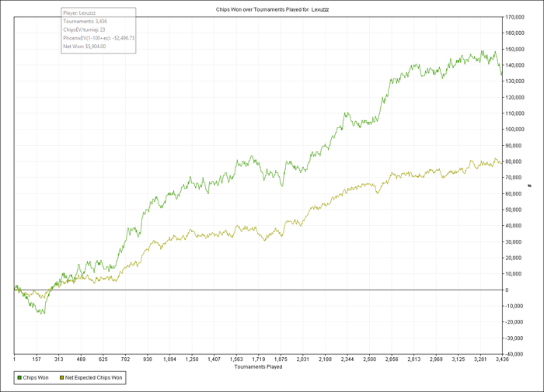Screen dimensions: 544x392
Task: Click the green Chips Won legend swatch
Action: point(19,377)
